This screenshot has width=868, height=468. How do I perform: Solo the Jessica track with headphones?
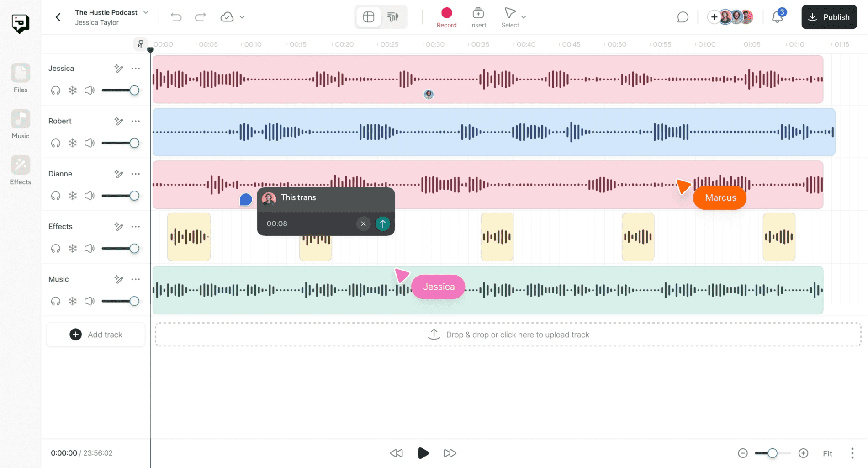click(x=56, y=90)
